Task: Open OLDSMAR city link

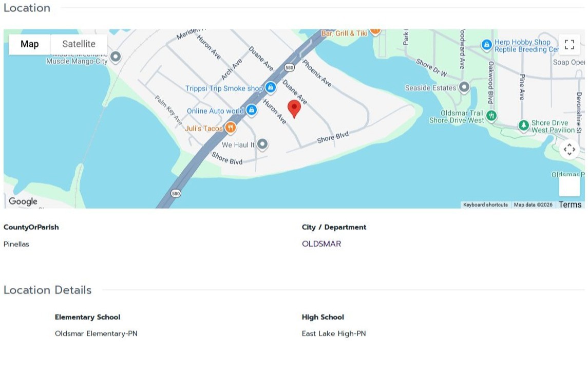Action: pyautogui.click(x=321, y=244)
